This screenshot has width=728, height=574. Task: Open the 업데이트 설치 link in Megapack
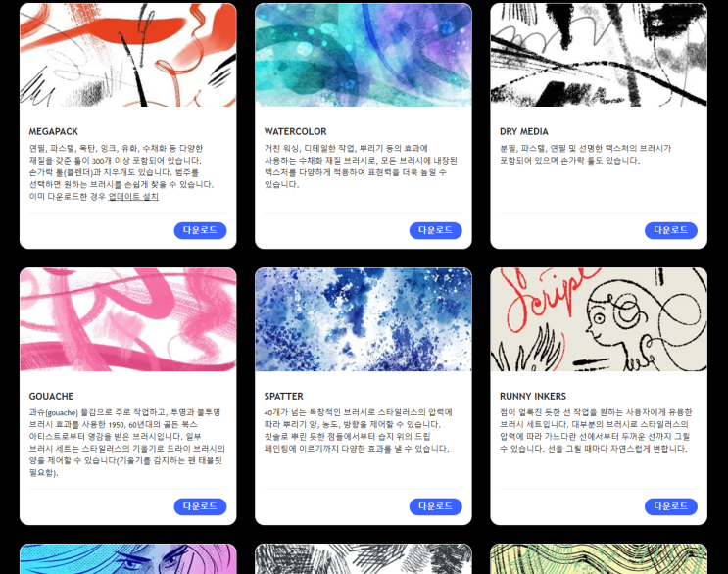133,197
